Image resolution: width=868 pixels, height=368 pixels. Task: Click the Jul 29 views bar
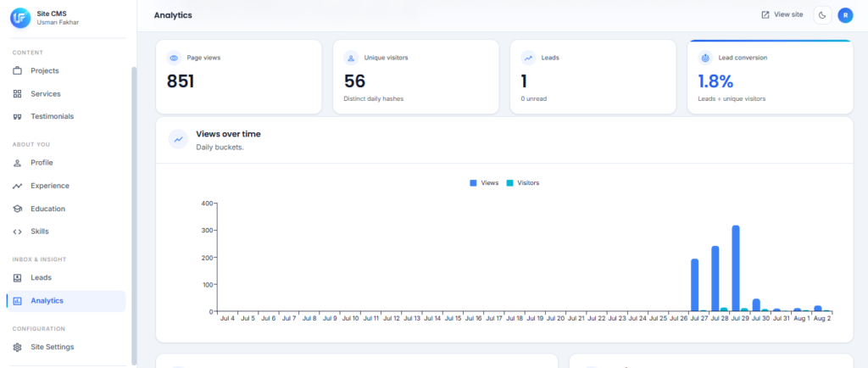pos(736,269)
